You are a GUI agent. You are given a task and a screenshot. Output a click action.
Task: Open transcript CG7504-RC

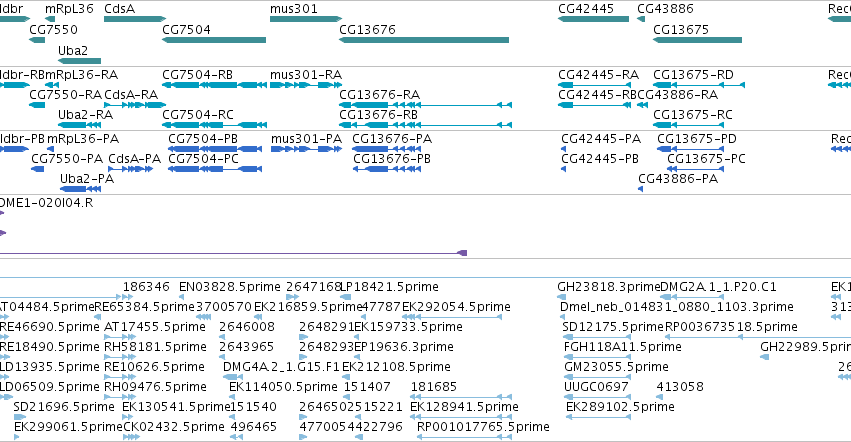[x=198, y=115]
